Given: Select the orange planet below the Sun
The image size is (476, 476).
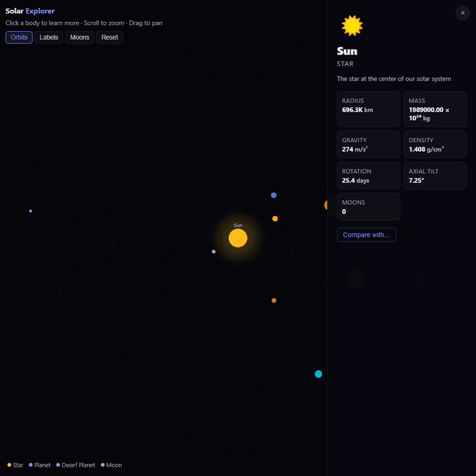Looking at the screenshot, I should [274, 300].
